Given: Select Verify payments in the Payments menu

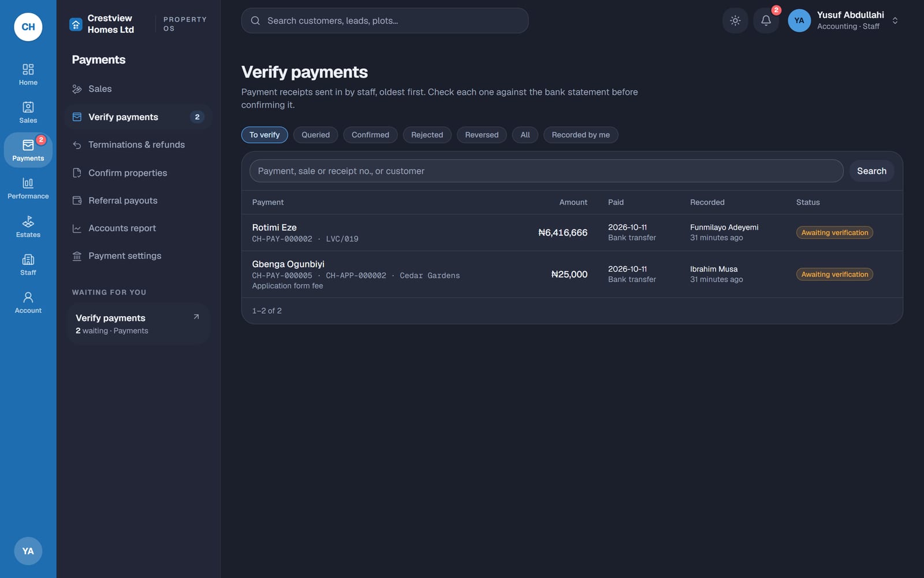Looking at the screenshot, I should click(x=138, y=117).
